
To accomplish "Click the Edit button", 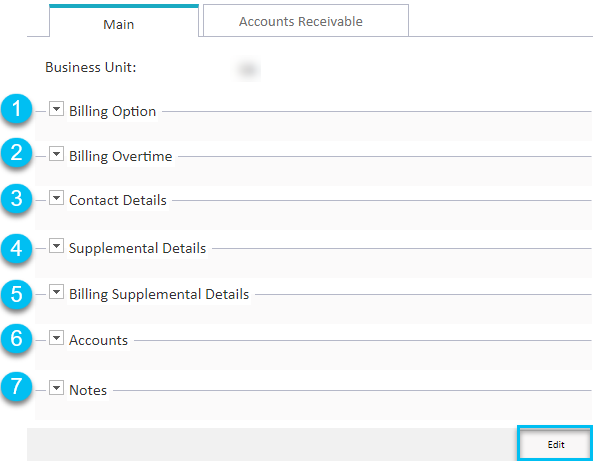I will 555,444.
